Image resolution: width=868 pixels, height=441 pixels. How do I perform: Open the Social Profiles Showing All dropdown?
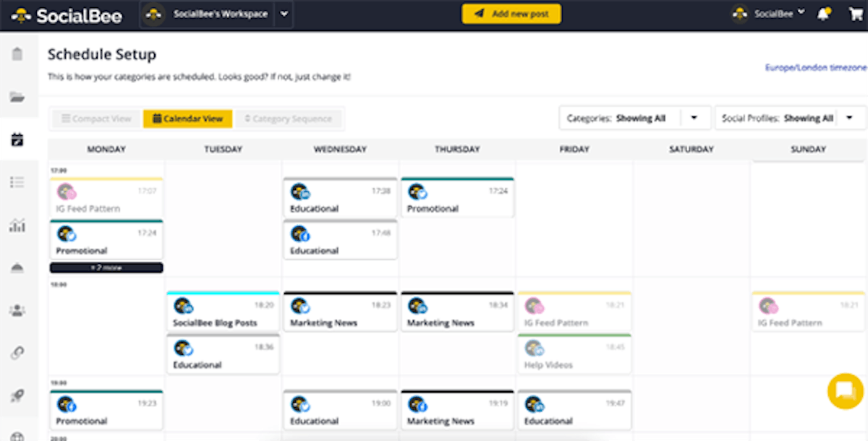coord(790,118)
